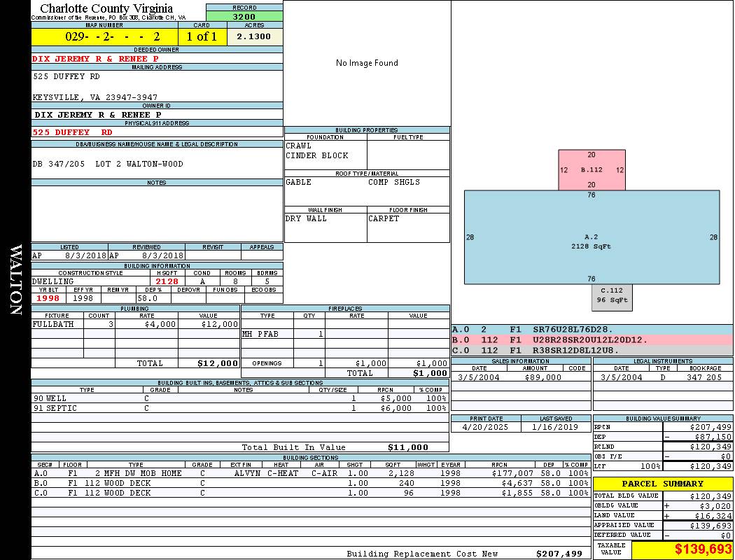Click the B.0 WOOD DECK section row
Viewport: 735px width, 560px height.
tap(311, 483)
